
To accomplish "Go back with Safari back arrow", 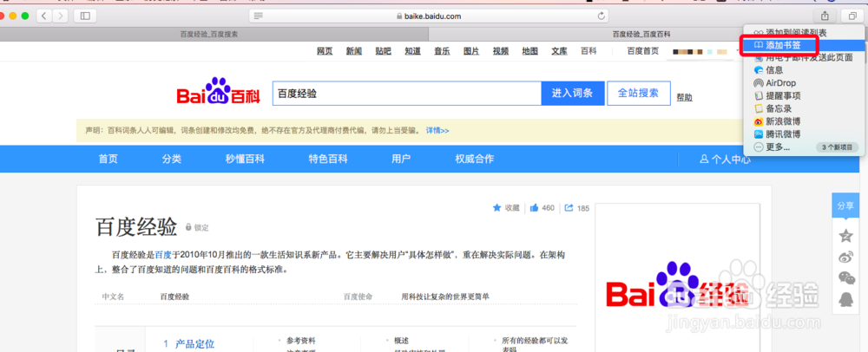I will [44, 16].
